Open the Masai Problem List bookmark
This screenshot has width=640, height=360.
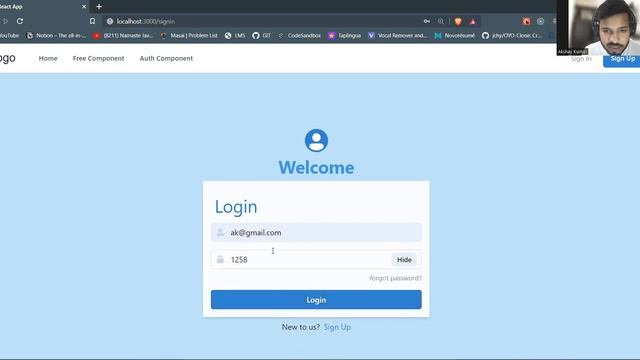[x=189, y=36]
